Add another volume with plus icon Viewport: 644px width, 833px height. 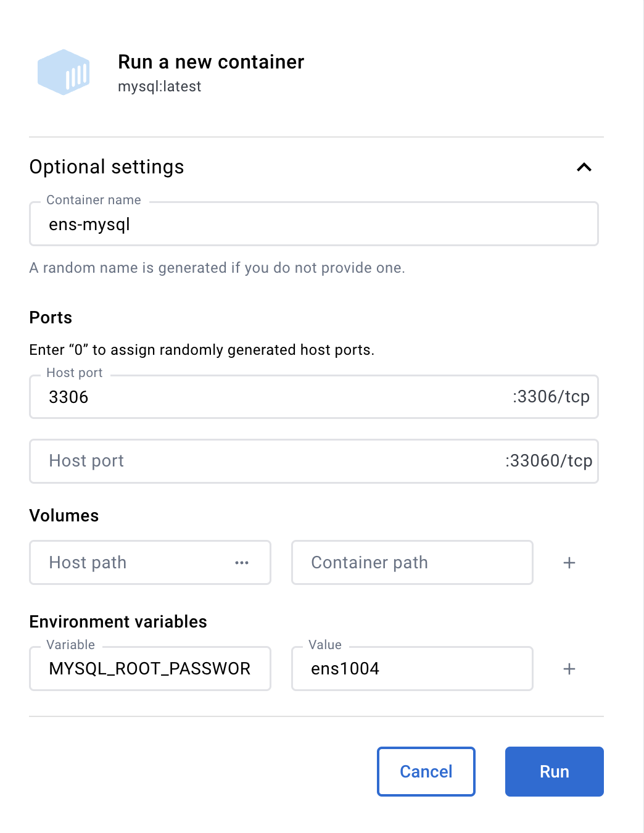click(569, 563)
